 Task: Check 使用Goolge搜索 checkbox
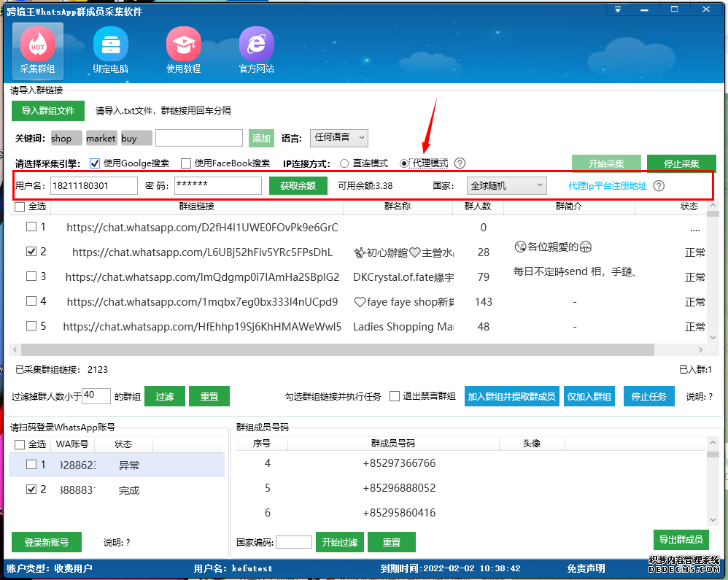point(95,163)
